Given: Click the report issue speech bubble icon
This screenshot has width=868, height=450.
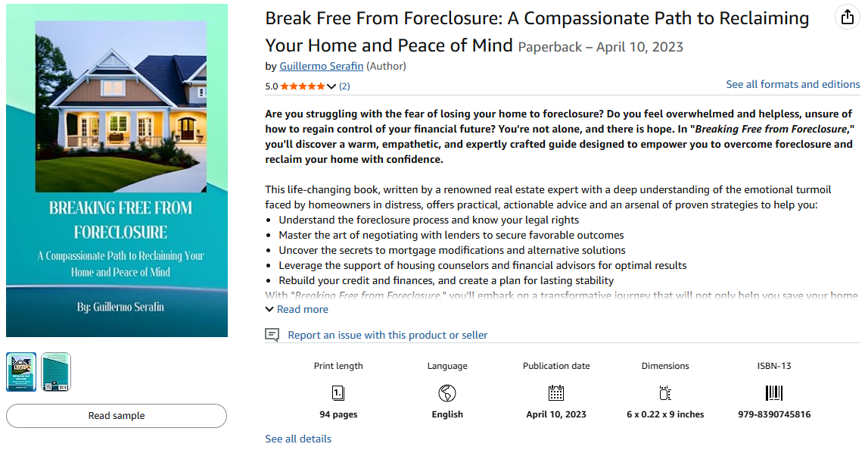Looking at the screenshot, I should tap(272, 335).
